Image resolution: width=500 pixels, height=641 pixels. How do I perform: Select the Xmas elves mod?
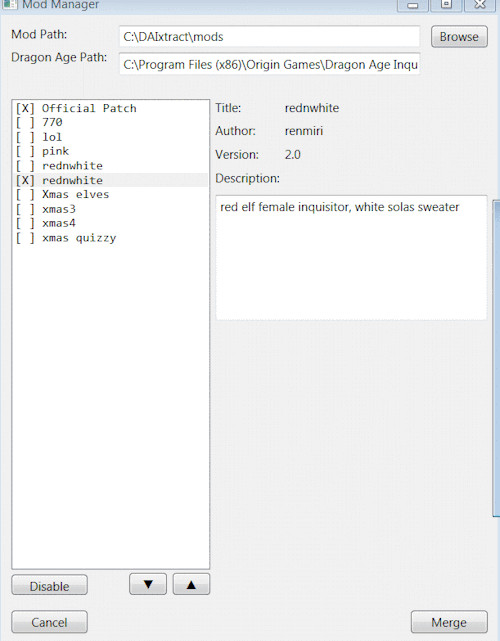pos(111,195)
